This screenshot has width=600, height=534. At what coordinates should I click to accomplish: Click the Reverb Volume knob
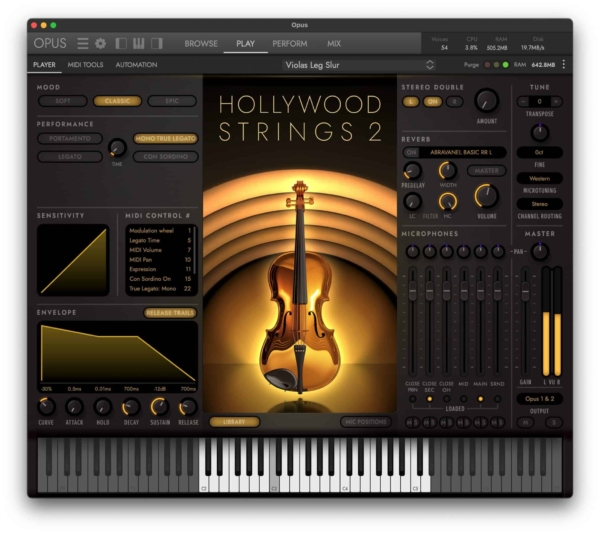pos(486,196)
